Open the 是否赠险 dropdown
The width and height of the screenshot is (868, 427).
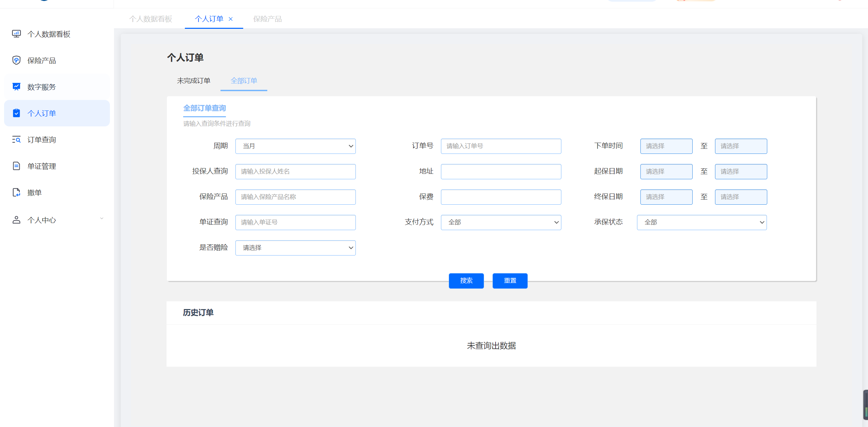click(295, 248)
